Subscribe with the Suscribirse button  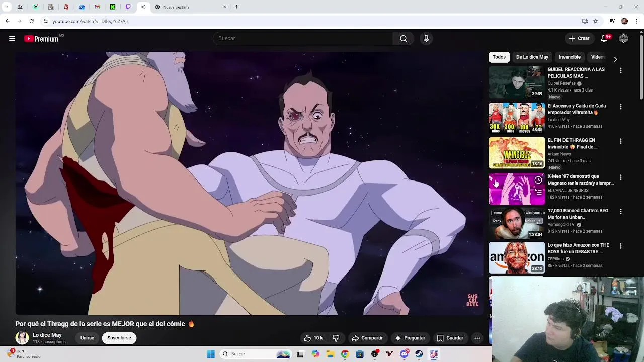pos(119,338)
